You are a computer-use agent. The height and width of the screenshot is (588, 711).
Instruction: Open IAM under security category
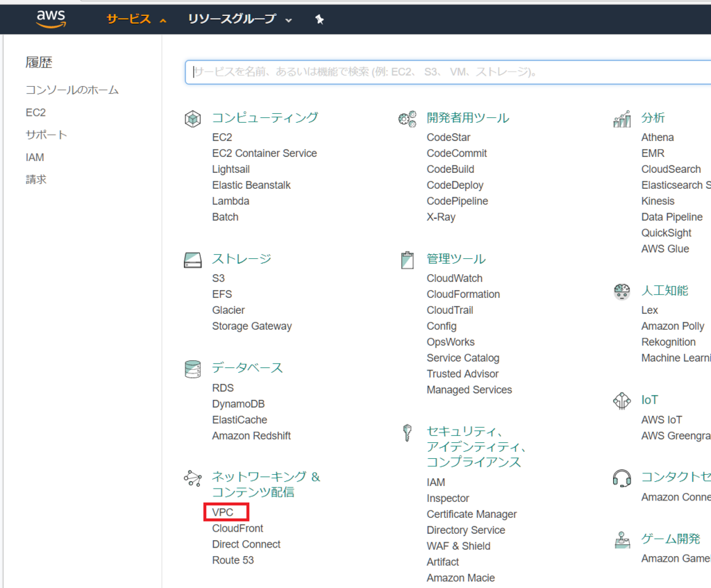click(435, 482)
